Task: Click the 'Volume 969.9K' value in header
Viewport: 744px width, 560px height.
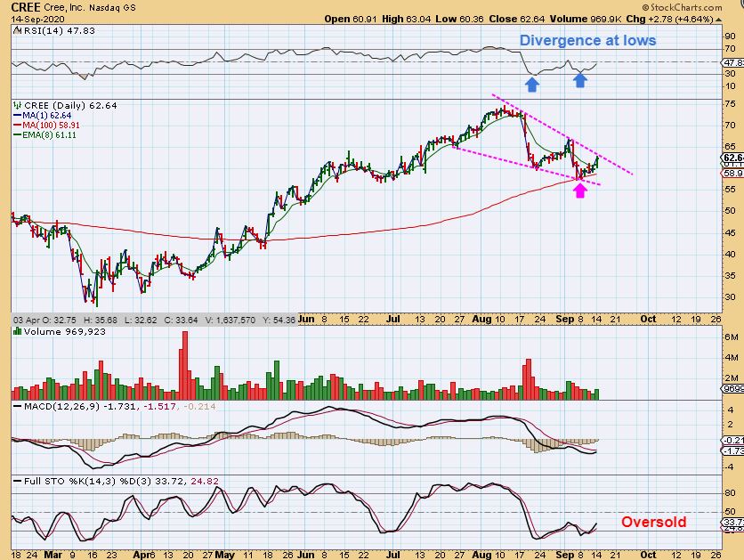Action: [x=586, y=19]
